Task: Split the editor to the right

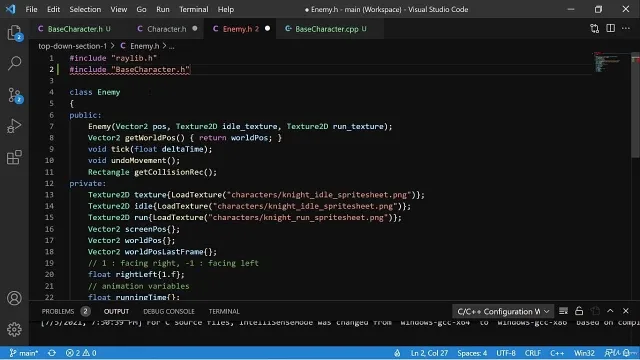Action: (x=611, y=29)
